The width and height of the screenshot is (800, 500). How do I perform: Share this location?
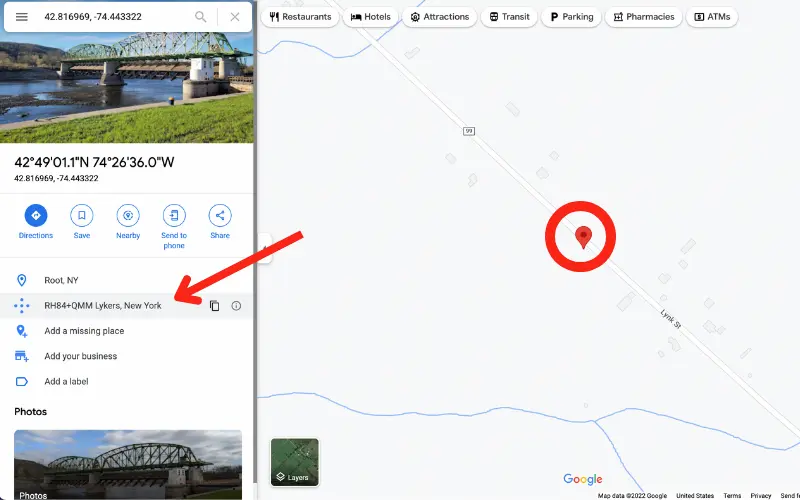tap(220, 221)
